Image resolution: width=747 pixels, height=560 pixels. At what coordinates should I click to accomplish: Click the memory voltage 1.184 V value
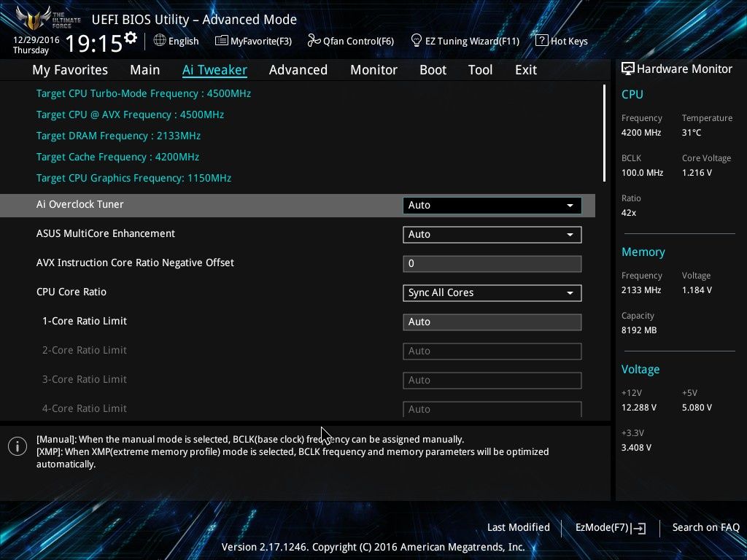697,290
